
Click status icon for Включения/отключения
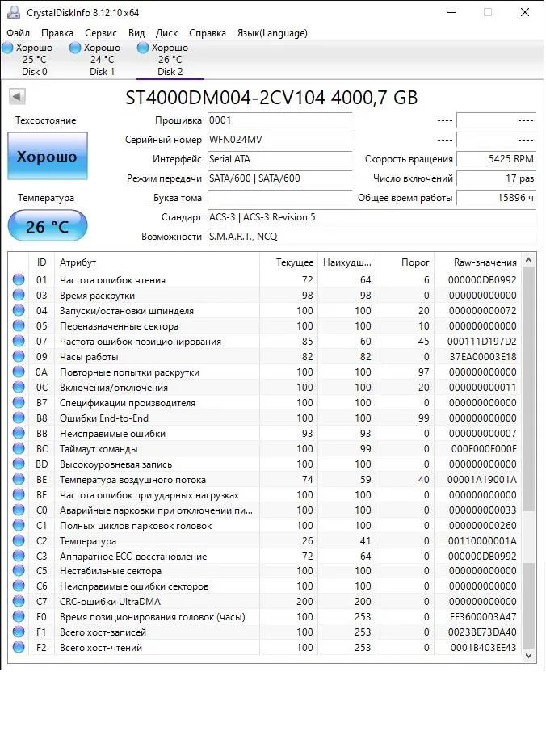coord(19,387)
